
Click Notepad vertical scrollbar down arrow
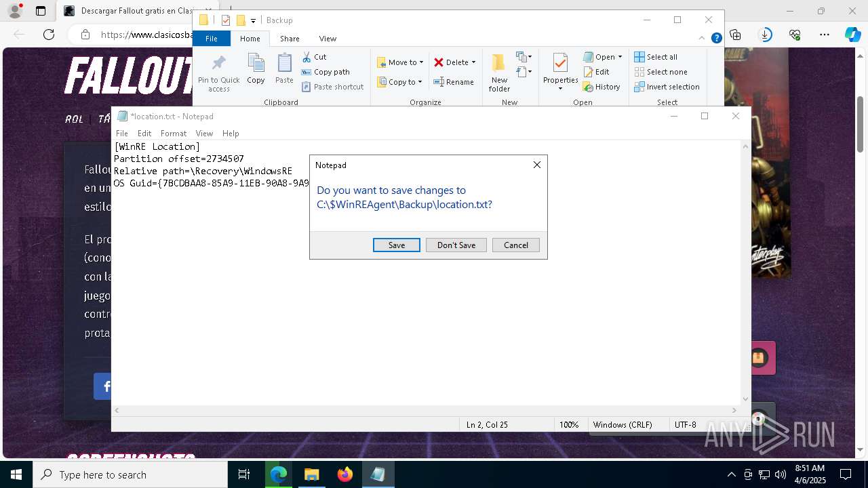[746, 399]
